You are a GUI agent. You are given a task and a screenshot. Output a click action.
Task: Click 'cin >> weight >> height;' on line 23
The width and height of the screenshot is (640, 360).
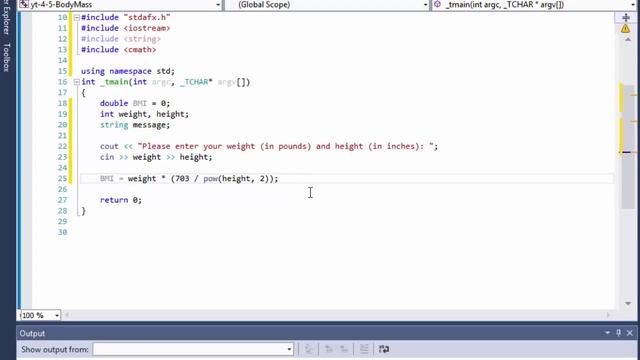click(156, 157)
